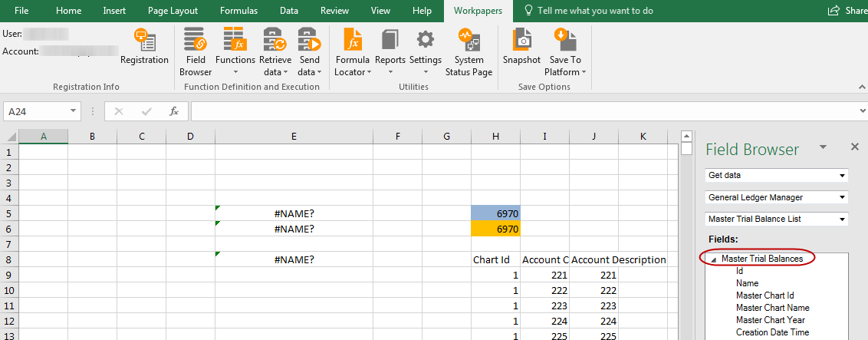
Task: Select the Master Chart Name field
Action: (773, 308)
